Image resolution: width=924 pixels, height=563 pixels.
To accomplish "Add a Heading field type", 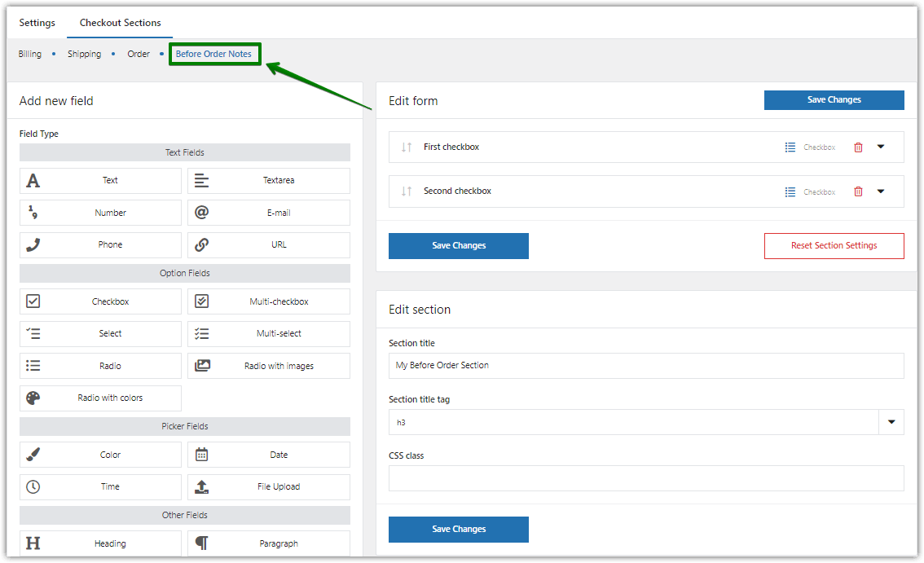I will (x=100, y=543).
